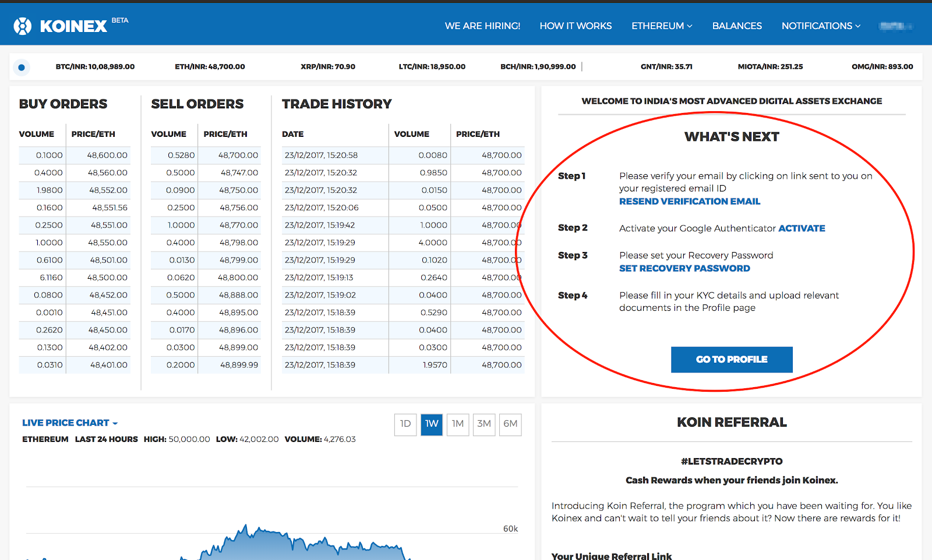
Task: Click sell order priced 48,750.00
Action: pyautogui.click(x=239, y=190)
